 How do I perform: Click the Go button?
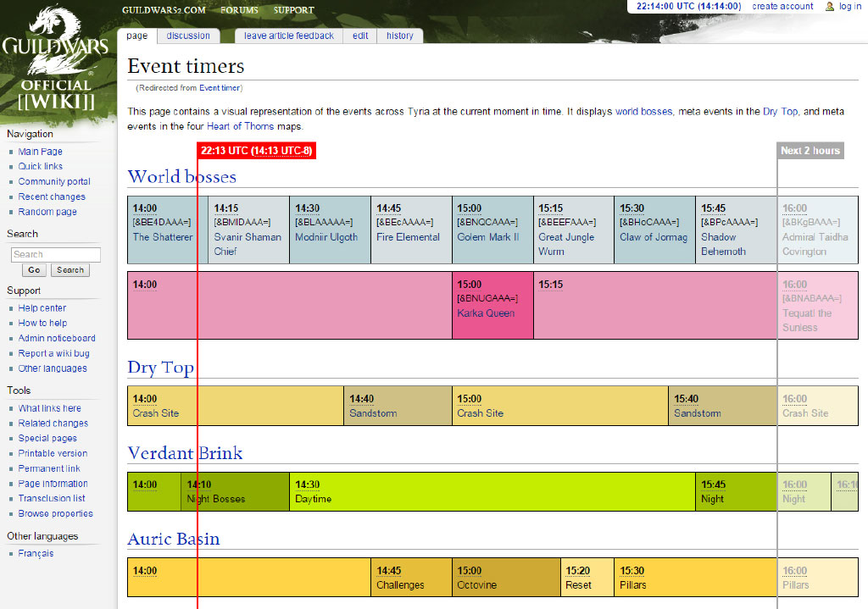[34, 270]
